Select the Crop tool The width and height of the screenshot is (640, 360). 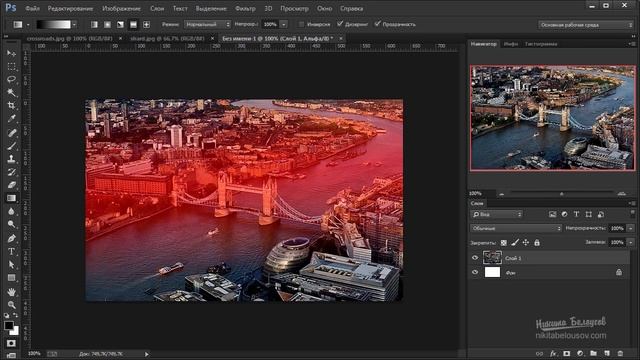11,105
